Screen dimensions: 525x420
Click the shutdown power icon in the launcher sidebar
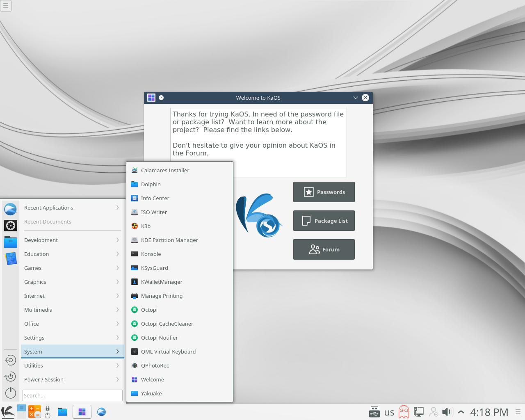coord(11,393)
